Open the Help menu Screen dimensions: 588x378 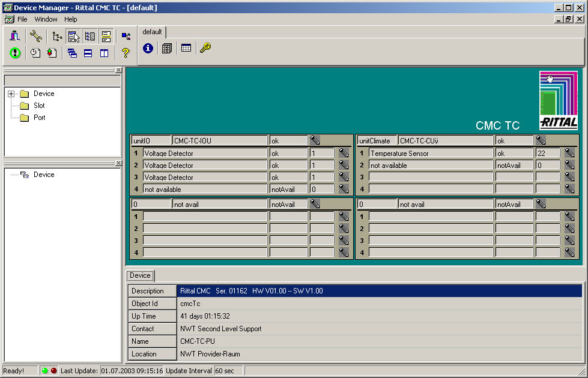70,19
